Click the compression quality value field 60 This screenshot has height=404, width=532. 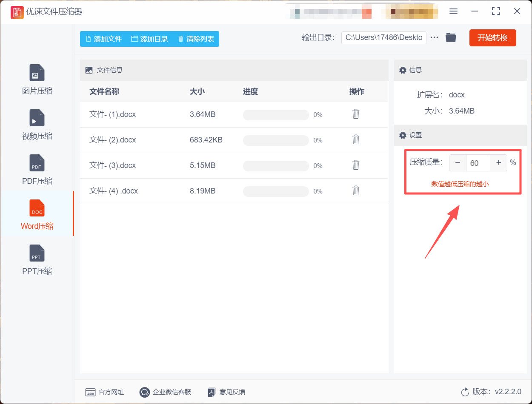[x=478, y=163]
